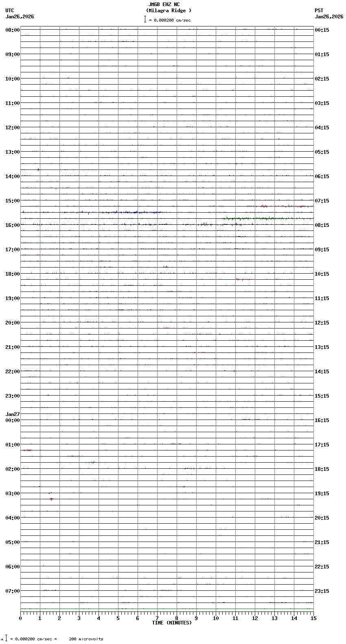The width and height of the screenshot is (346, 644).
Task: Click the 07:00 UTC row label
Action: pyautogui.click(x=13, y=591)
